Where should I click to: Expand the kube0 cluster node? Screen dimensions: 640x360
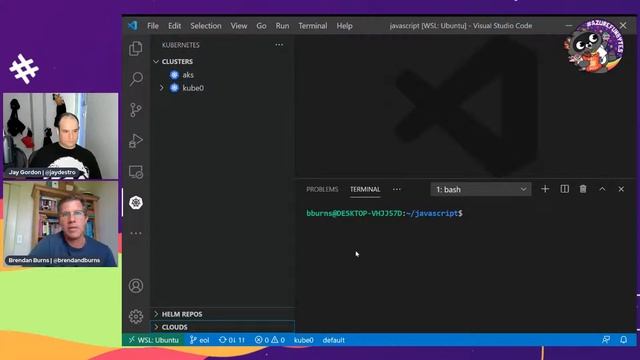tap(162, 88)
